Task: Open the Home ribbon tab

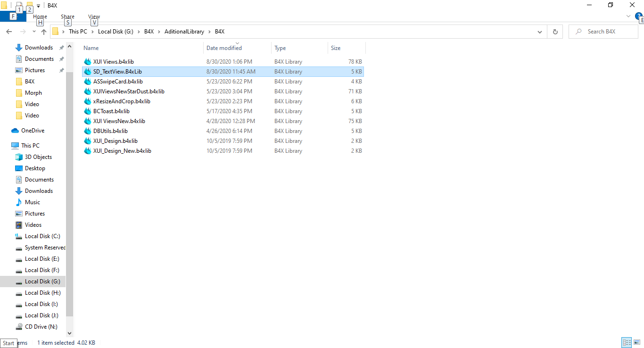Action: tap(40, 17)
